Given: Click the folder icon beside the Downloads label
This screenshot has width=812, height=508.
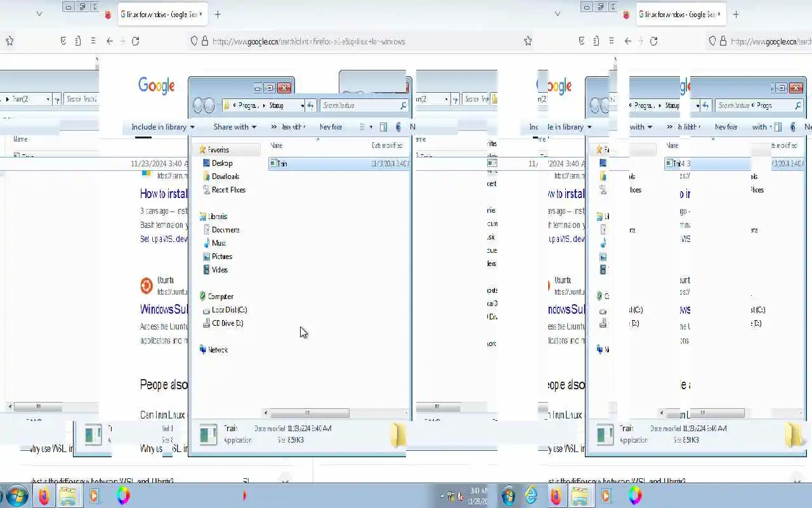Looking at the screenshot, I should [206, 177].
